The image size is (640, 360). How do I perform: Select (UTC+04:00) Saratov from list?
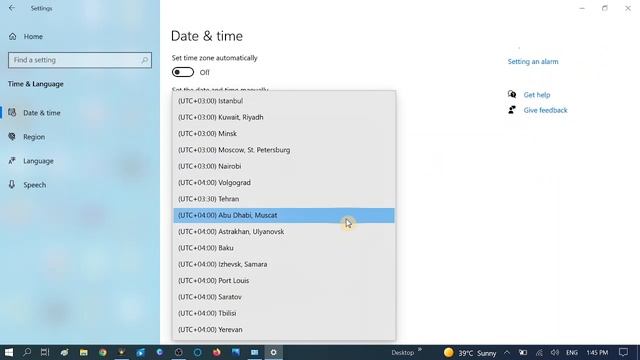point(284,297)
